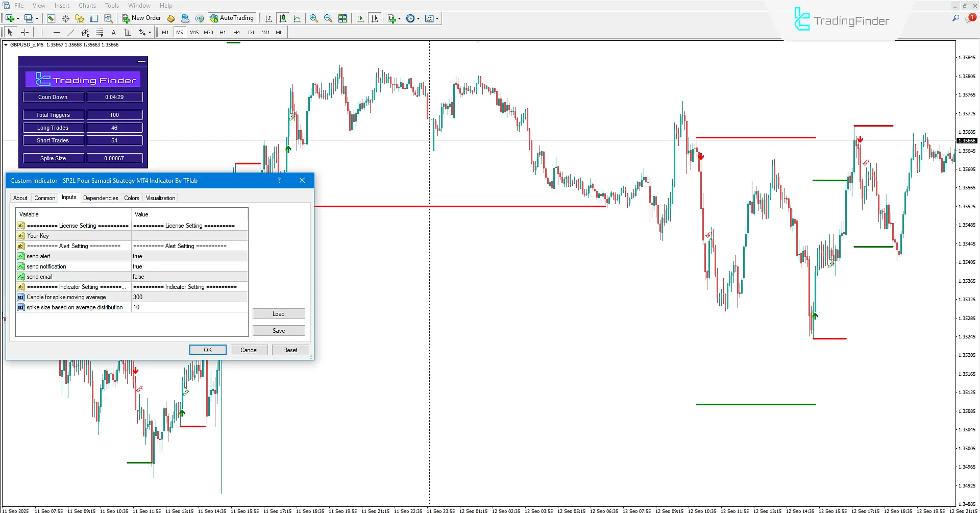Select the Fibonacci retracement tool

tap(99, 32)
